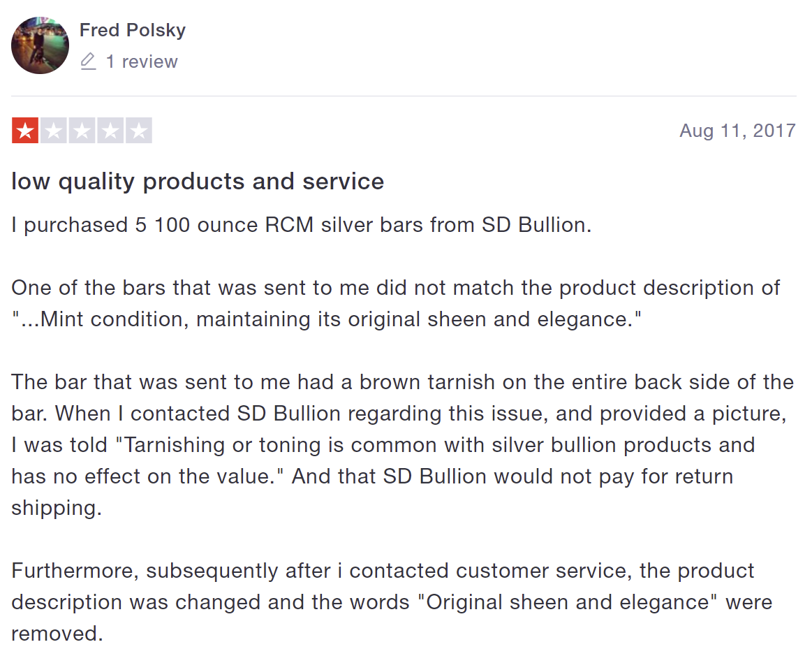Open Fred Polsky's reviewer name link
812x663 pixels.
(132, 30)
